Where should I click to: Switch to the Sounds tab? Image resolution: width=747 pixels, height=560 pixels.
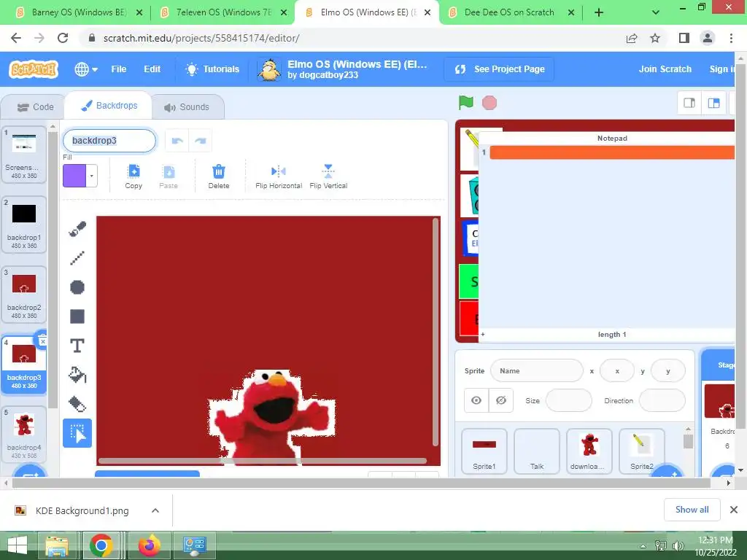(187, 107)
